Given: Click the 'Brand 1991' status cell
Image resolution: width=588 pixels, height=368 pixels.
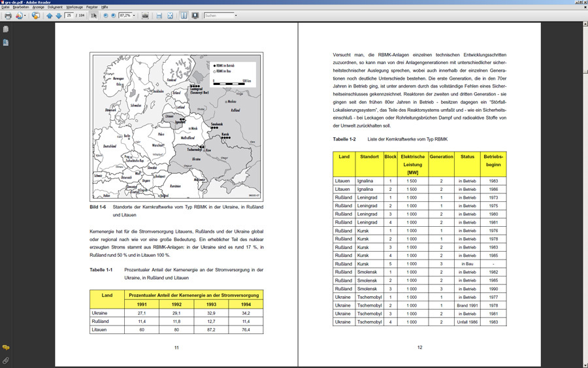Looking at the screenshot, I should [x=467, y=305].
